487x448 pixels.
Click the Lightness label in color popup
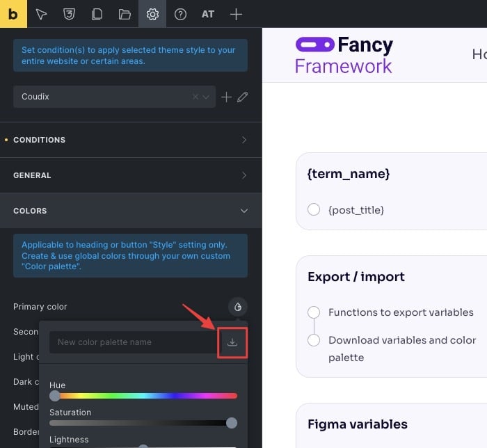[69, 440]
